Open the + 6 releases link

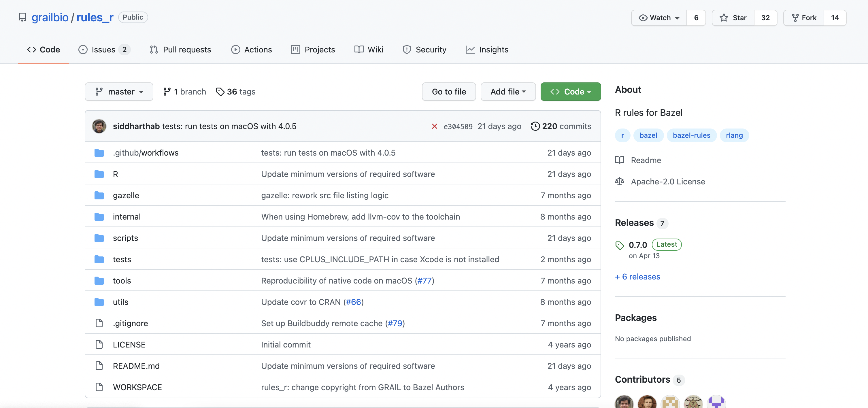pyautogui.click(x=637, y=277)
